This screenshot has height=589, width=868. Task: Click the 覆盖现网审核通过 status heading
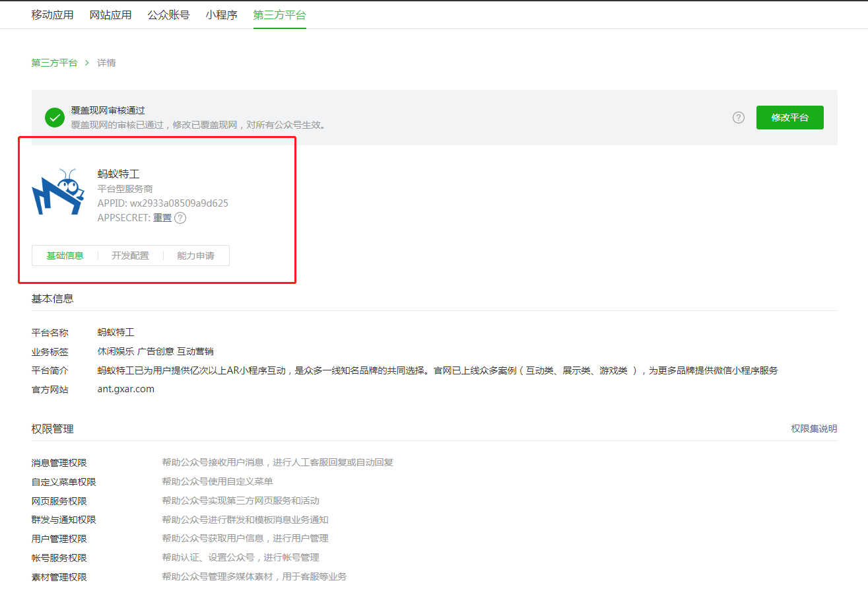coord(108,111)
